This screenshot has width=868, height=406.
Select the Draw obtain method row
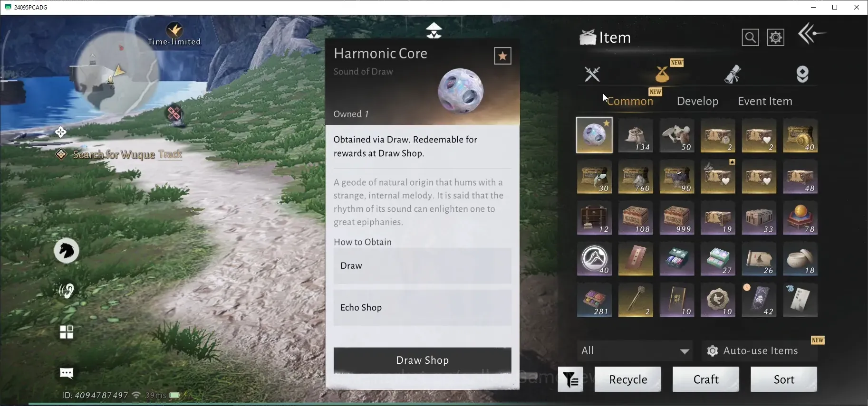pos(423,266)
